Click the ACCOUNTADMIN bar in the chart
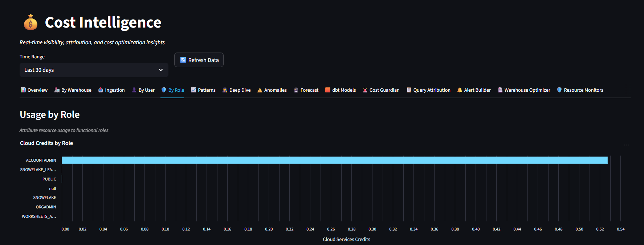The height and width of the screenshot is (245, 644). (x=334, y=160)
